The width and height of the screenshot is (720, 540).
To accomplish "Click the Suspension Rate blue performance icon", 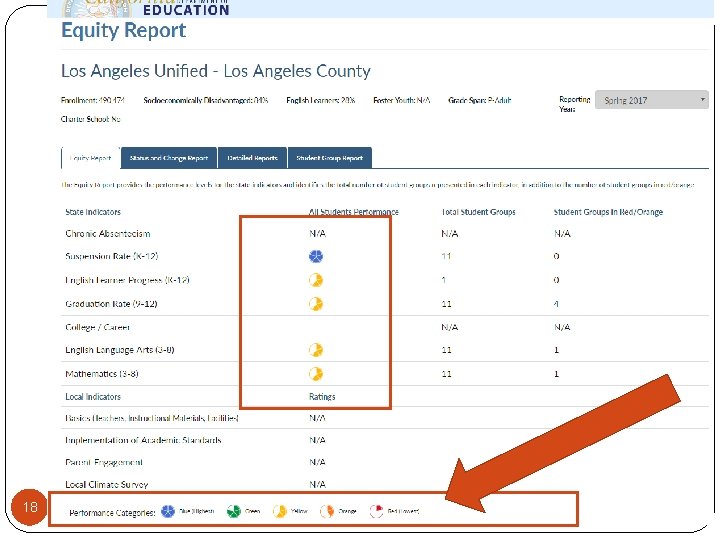I will coord(316,256).
